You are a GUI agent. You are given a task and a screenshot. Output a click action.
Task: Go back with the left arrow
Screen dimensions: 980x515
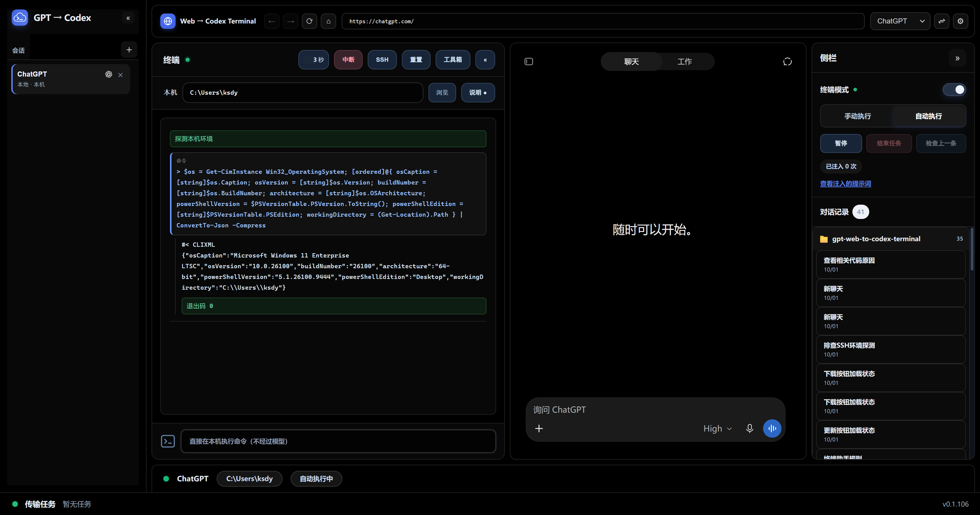[x=272, y=21]
